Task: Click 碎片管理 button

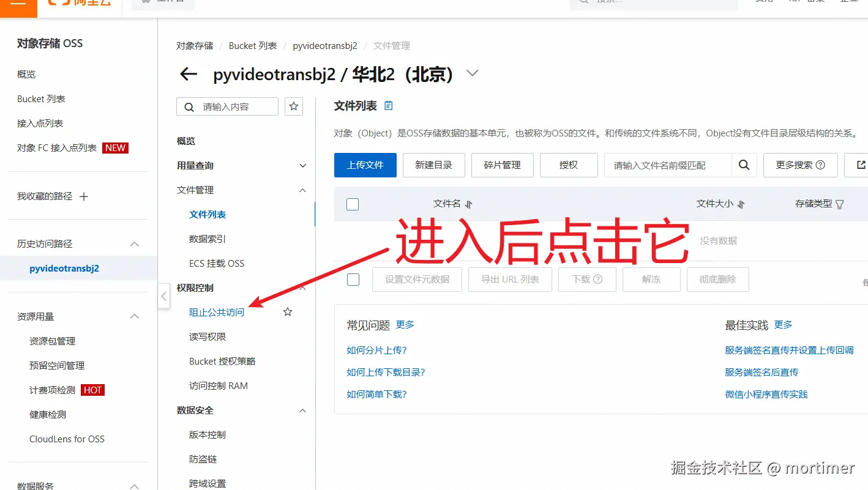Action: 503,165
